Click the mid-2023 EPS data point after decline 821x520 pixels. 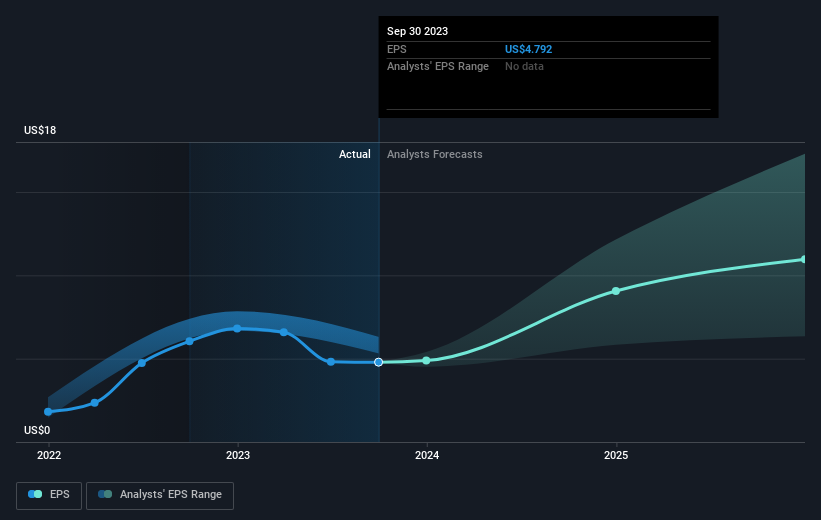point(330,361)
